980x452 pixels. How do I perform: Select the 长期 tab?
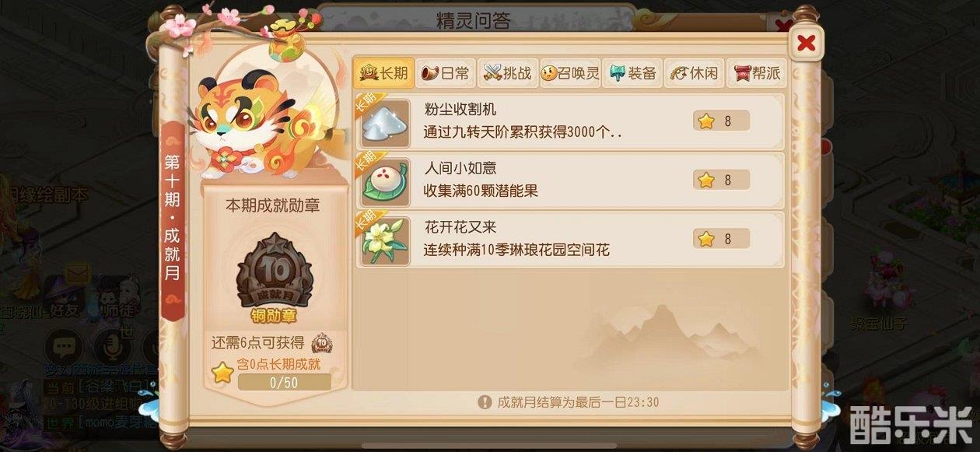click(x=383, y=73)
